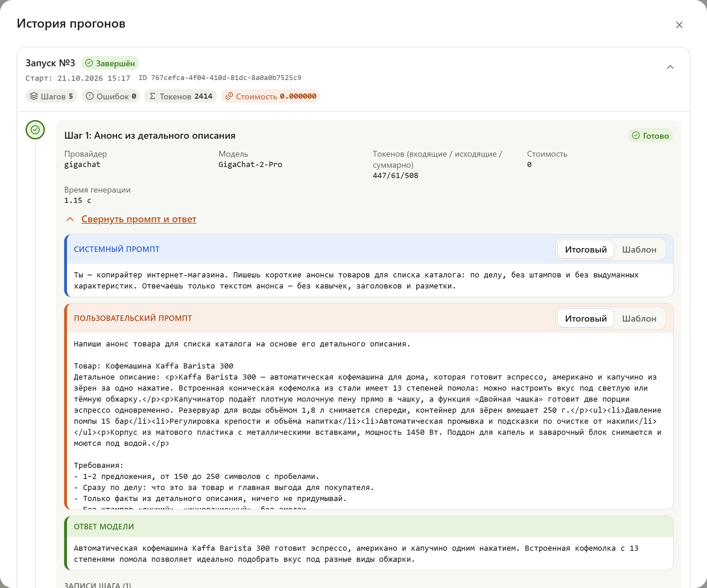Viewport: 707px width, 588px height.
Task: Click the ОТВЕТ МОДЕЛИ header
Action: tap(104, 527)
